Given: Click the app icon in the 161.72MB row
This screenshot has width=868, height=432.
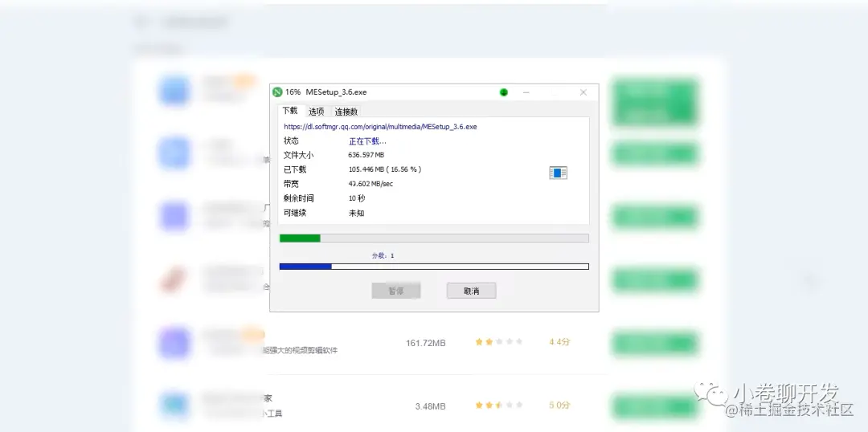Looking at the screenshot, I should (174, 342).
